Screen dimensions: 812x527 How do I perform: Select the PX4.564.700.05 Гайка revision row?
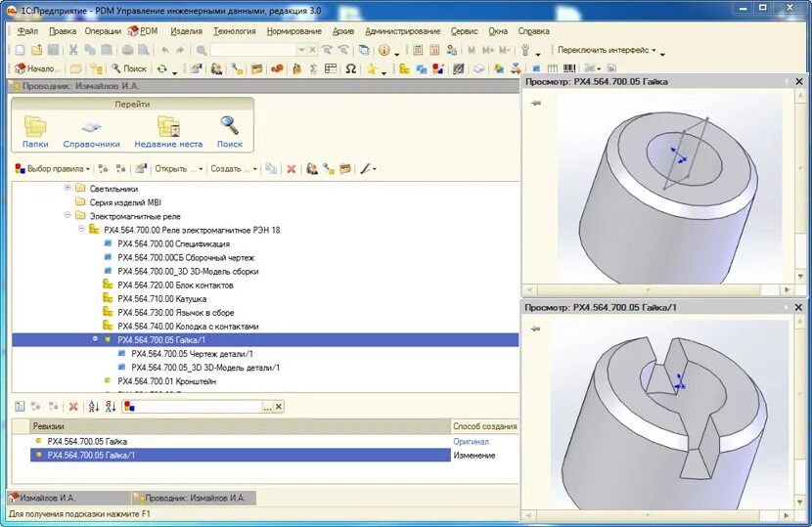[241, 442]
